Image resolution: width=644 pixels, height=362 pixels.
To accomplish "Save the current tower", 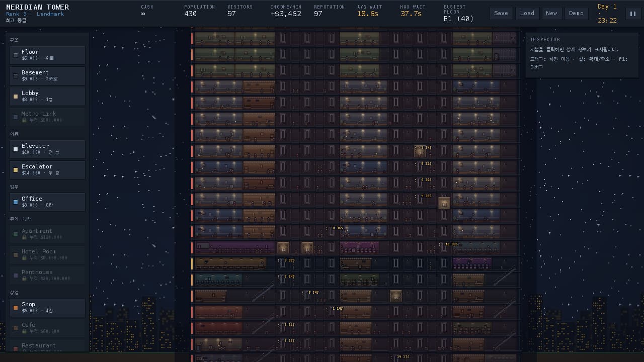I will [501, 14].
